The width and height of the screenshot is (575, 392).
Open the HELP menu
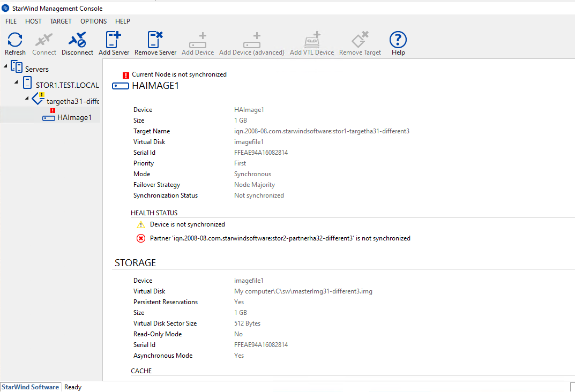(123, 21)
